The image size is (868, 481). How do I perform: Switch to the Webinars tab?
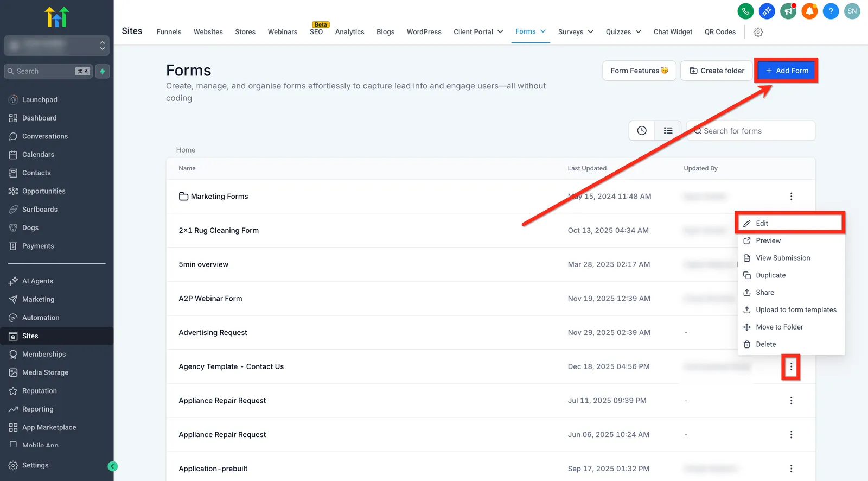(283, 32)
